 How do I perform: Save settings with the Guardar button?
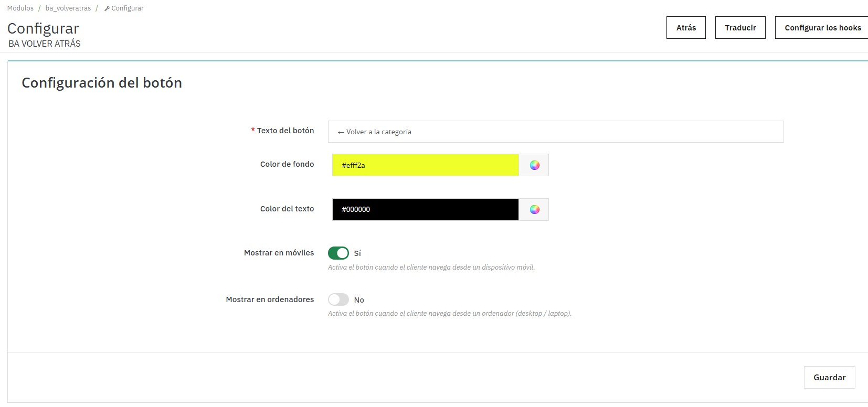click(x=829, y=378)
